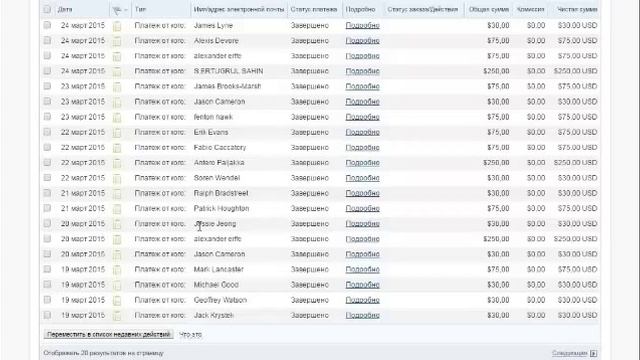
Task: Click the note icon in James Lyne row
Action: point(117,26)
